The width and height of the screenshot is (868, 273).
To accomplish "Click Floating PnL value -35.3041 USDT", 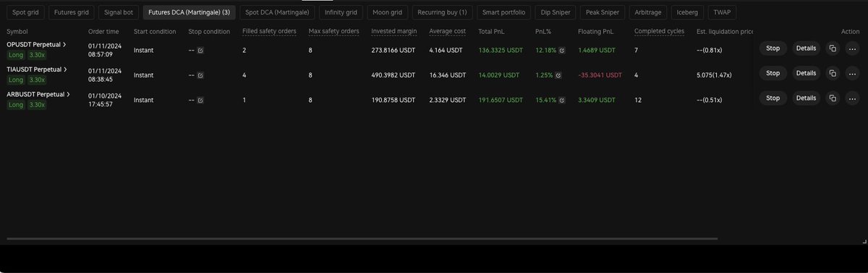I will click(600, 75).
